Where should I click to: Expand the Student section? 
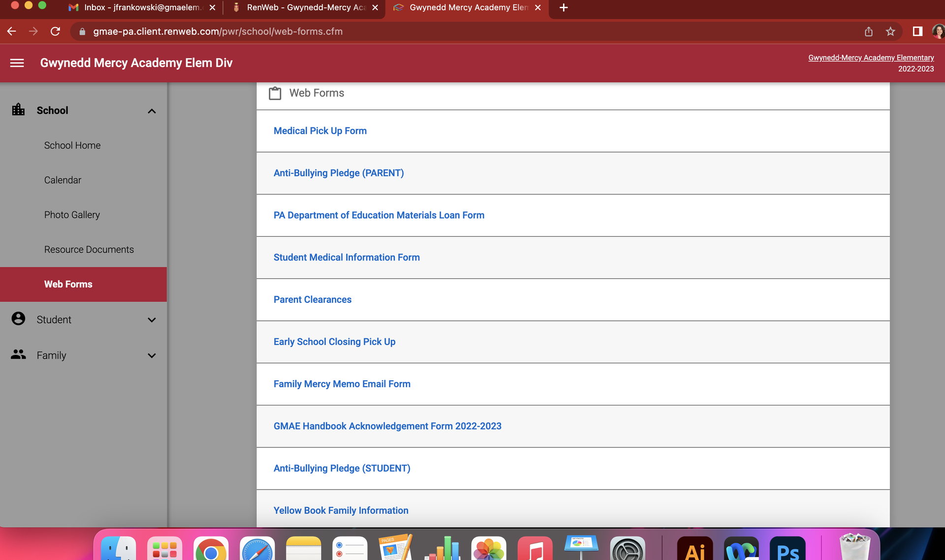(x=152, y=319)
